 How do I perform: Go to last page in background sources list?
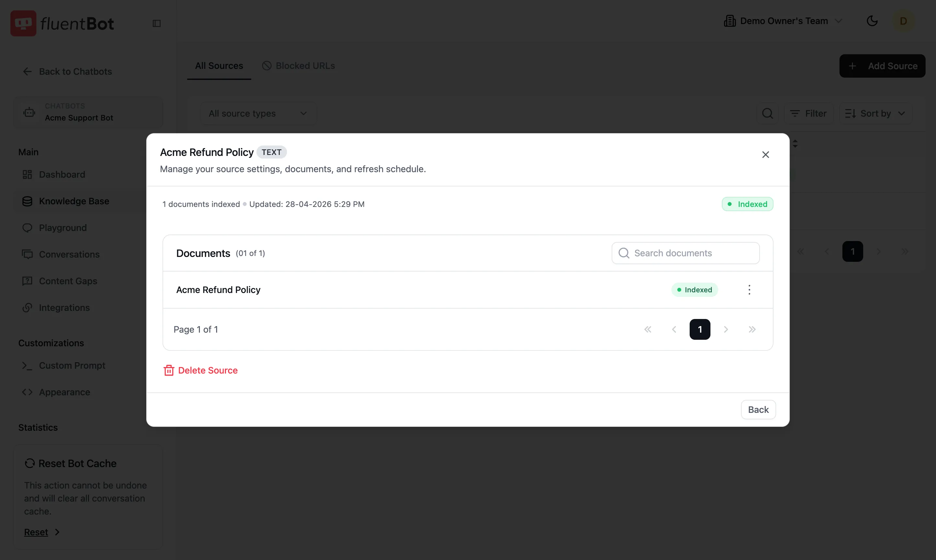coord(905,252)
